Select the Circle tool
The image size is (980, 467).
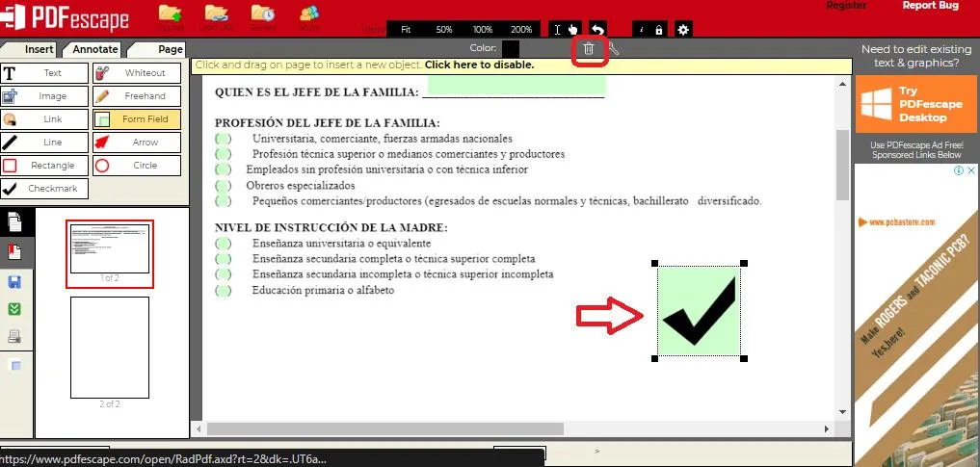pyautogui.click(x=137, y=166)
